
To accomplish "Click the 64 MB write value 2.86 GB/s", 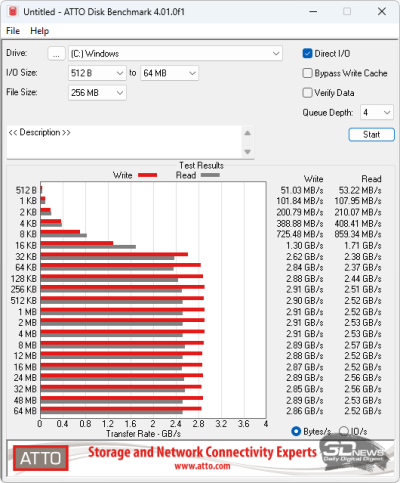I will tap(305, 411).
